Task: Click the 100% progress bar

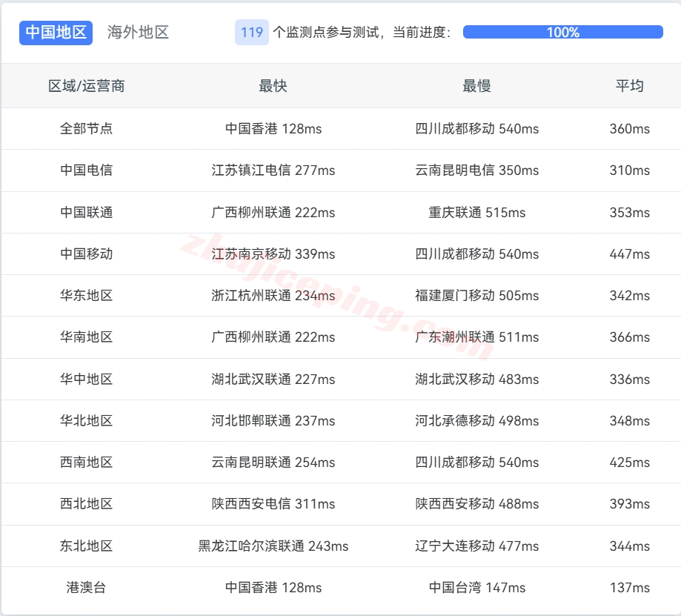Action: (563, 32)
